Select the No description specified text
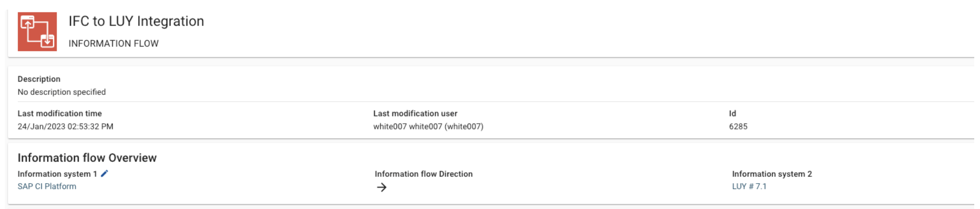This screenshot has height=209, width=980. pos(62,92)
